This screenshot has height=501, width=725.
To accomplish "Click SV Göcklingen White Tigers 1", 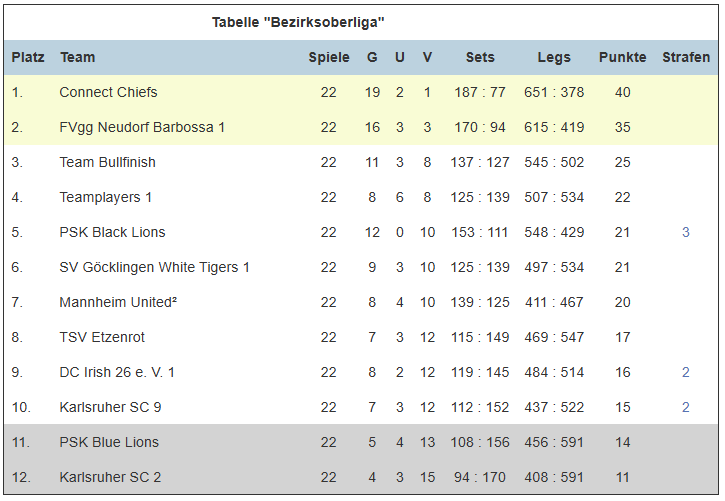I will (x=154, y=267).
